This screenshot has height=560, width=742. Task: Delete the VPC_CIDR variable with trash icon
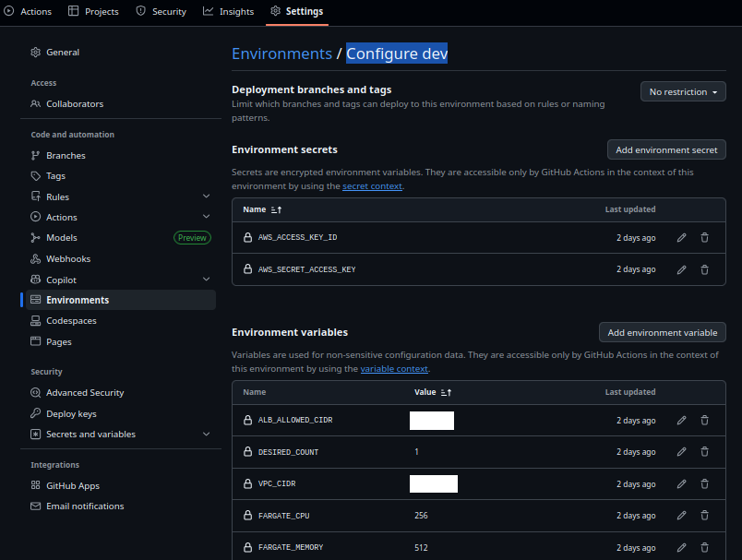[x=703, y=483]
